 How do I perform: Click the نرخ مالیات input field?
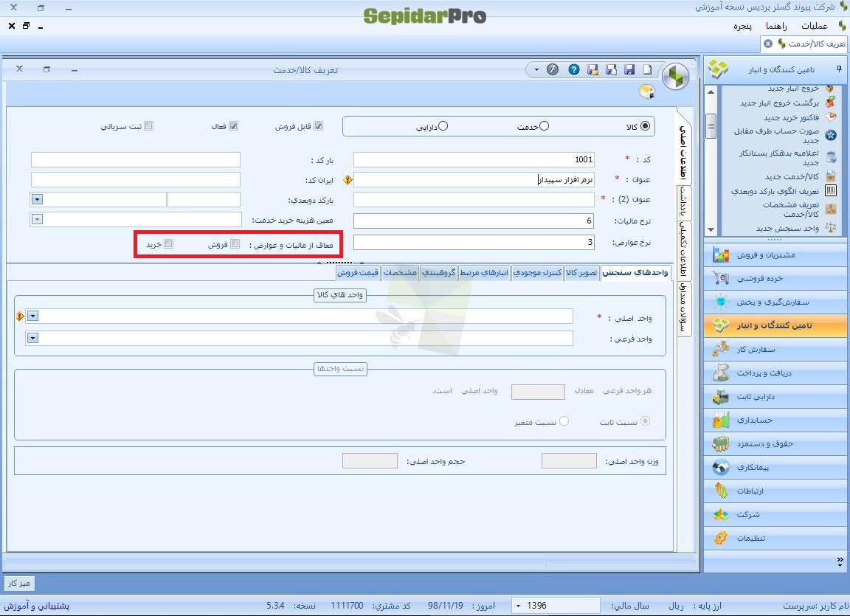[474, 221]
